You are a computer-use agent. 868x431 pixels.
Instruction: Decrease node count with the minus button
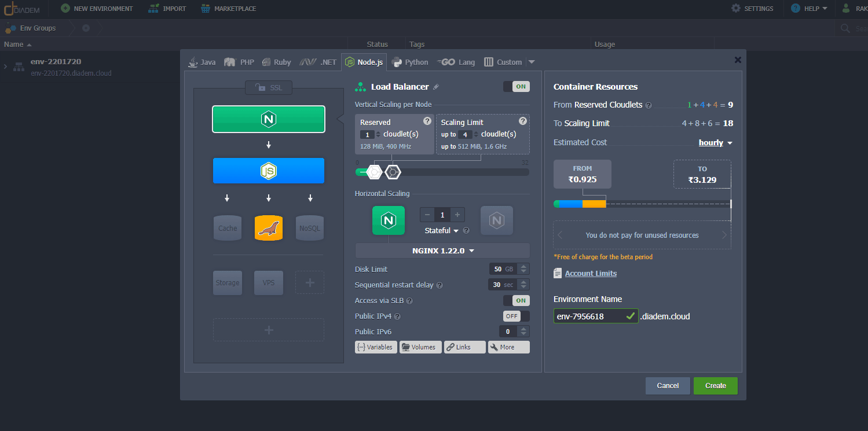point(427,215)
